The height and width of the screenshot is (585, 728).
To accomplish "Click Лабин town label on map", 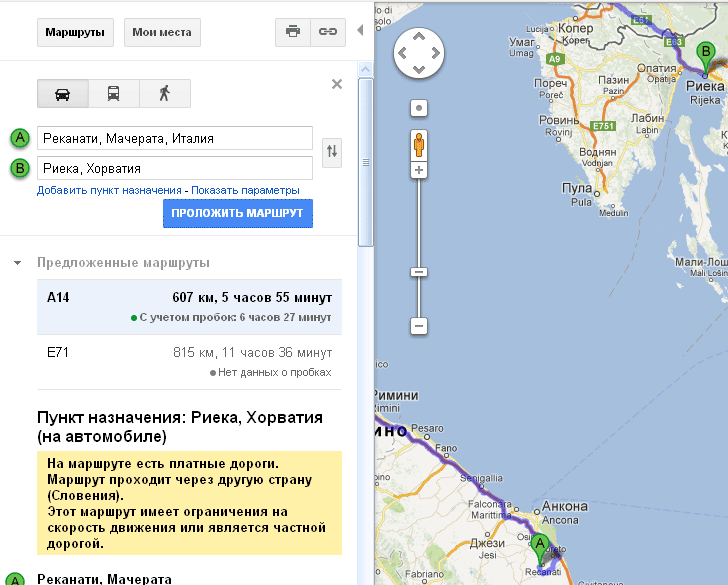I will [648, 118].
